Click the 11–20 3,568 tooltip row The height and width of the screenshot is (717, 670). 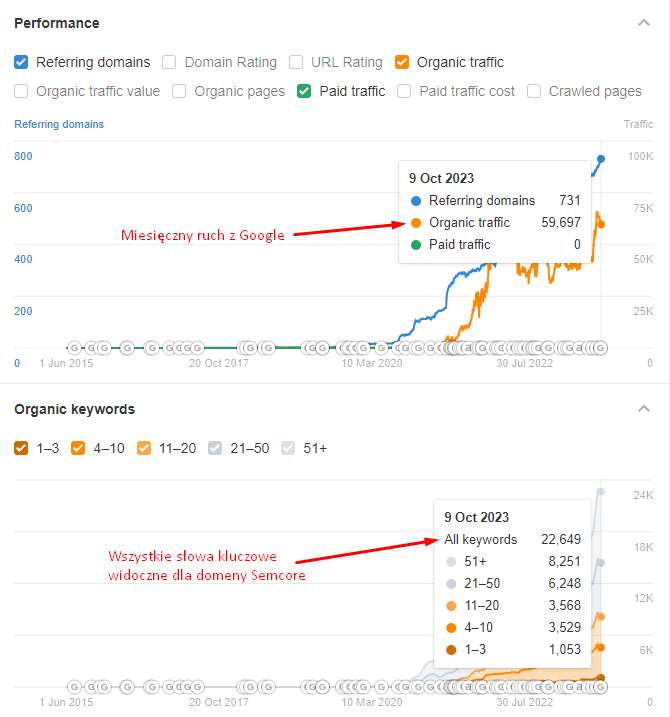(x=513, y=605)
